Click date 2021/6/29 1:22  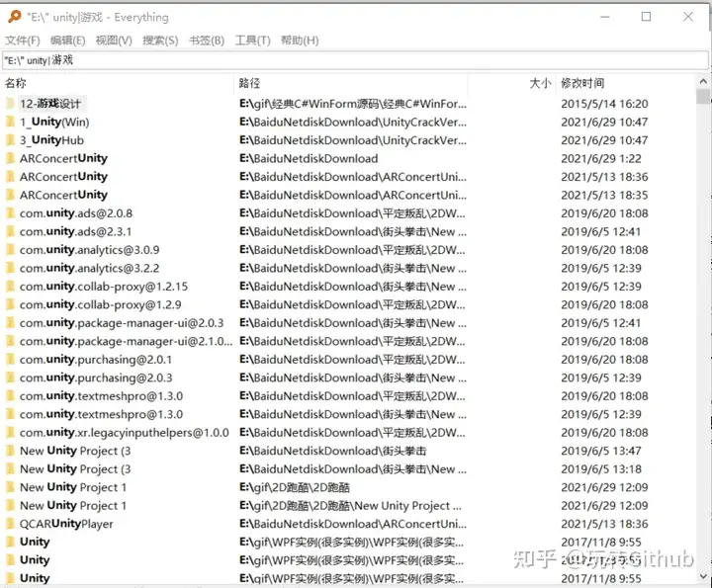tap(601, 158)
